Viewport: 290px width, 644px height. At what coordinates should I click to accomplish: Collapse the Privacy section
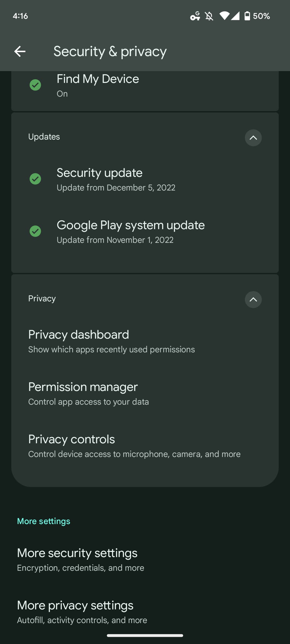pos(253,299)
